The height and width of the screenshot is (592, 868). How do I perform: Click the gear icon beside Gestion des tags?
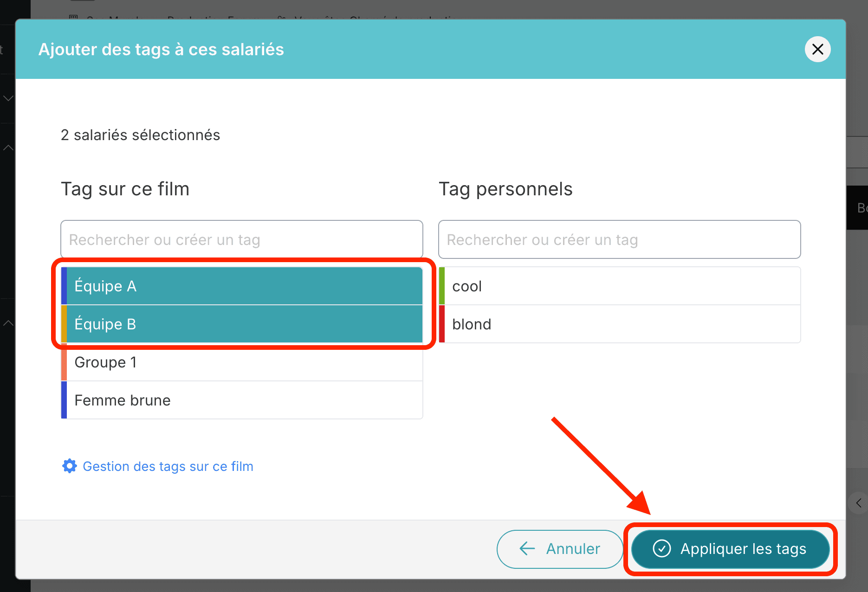(x=70, y=466)
